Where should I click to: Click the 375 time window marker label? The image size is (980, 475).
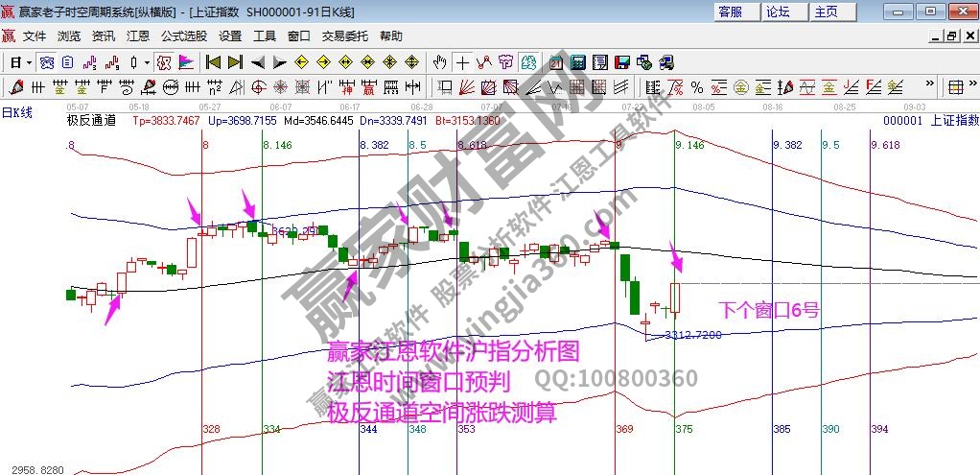point(682,429)
